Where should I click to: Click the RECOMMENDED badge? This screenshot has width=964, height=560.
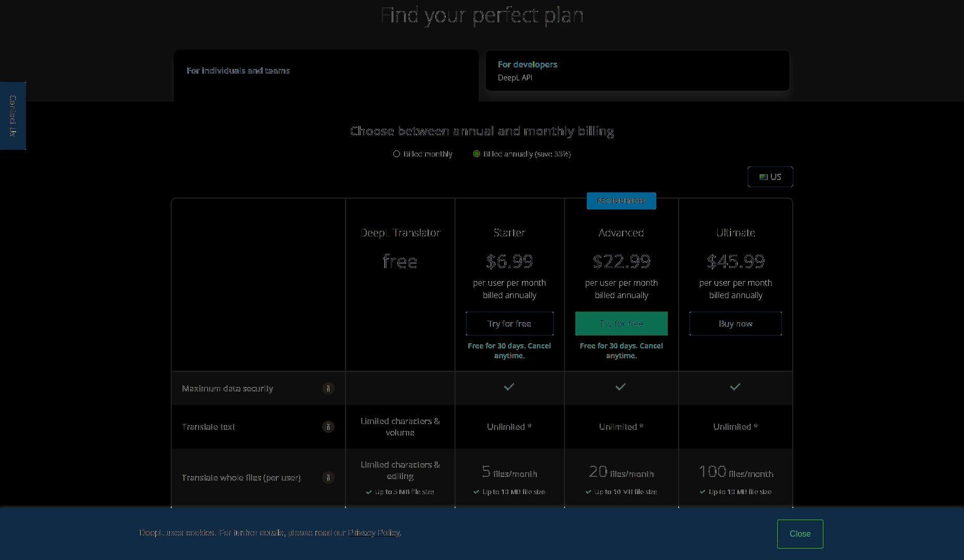click(x=621, y=201)
